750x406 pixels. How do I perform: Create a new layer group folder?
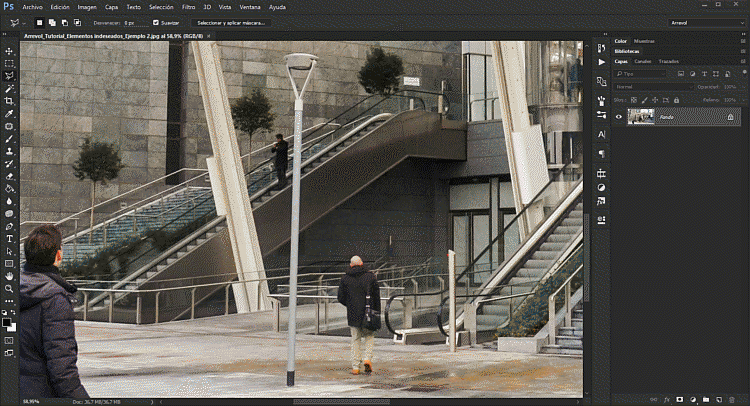(x=706, y=400)
